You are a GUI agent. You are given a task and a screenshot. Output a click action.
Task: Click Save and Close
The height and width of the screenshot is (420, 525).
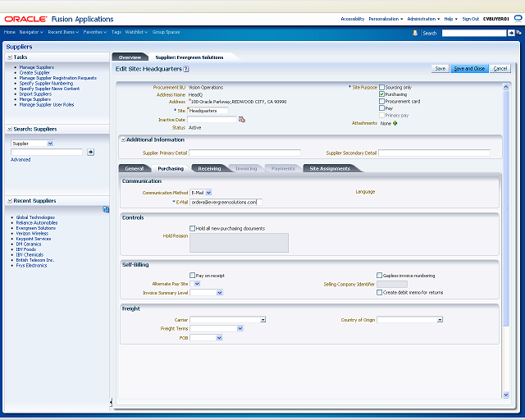469,69
